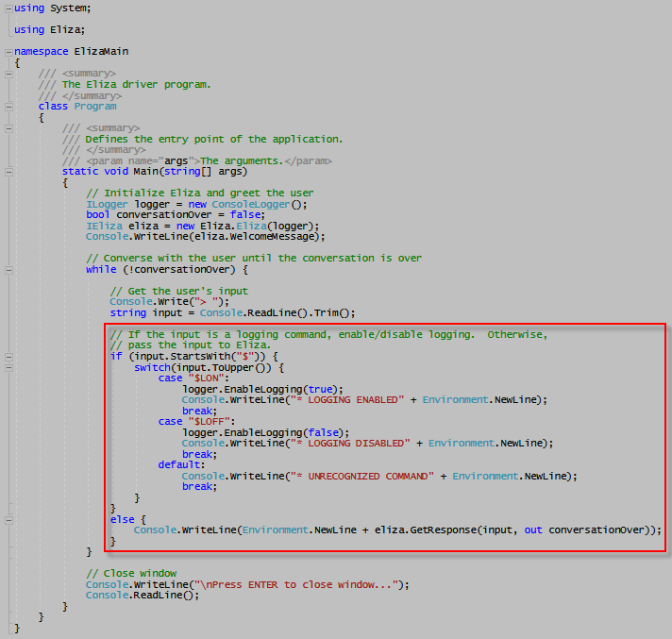This screenshot has width=672, height=639.
Task: Click 'eliza.WelcomeMessage' argument
Action: [x=256, y=237]
